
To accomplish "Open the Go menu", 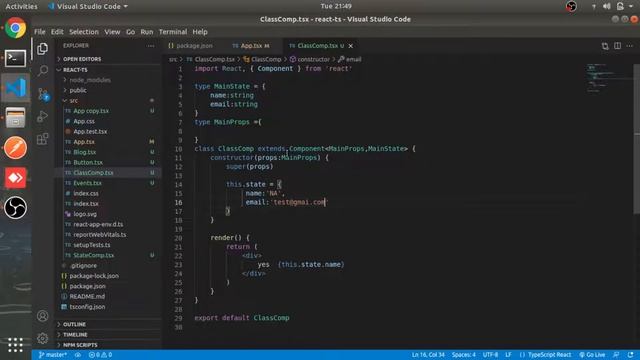I will [130, 32].
